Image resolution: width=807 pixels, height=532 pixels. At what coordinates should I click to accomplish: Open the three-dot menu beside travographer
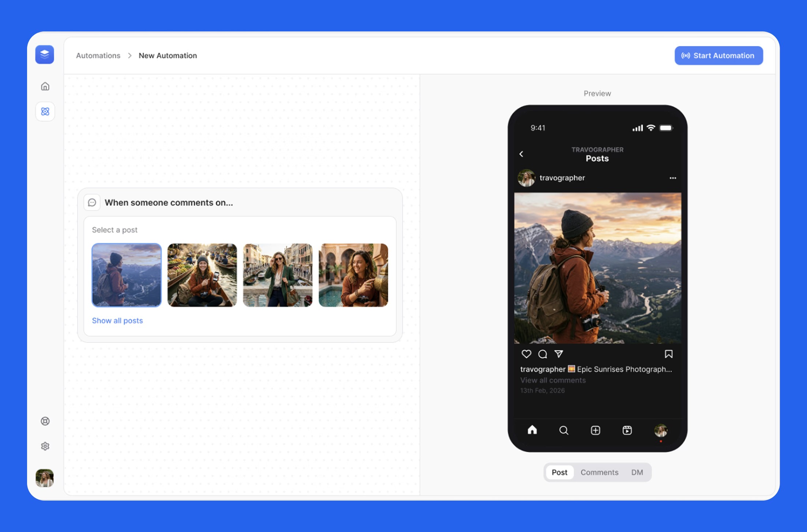click(x=672, y=178)
